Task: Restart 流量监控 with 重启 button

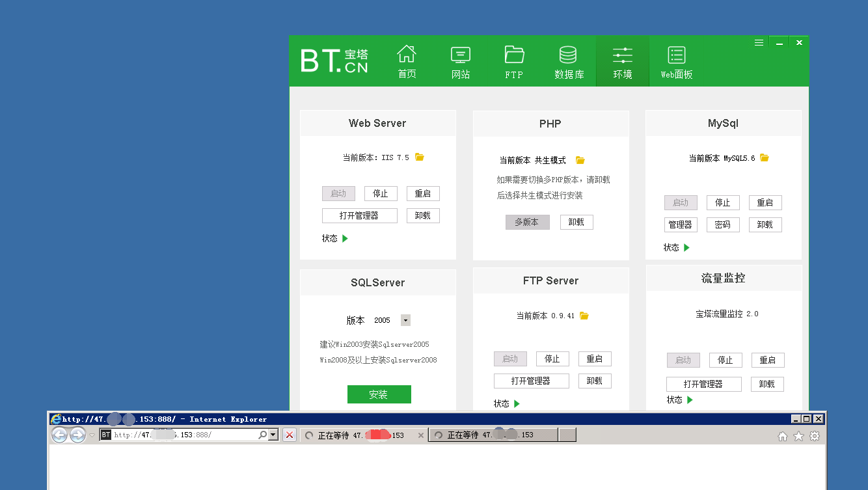Action: coord(768,360)
